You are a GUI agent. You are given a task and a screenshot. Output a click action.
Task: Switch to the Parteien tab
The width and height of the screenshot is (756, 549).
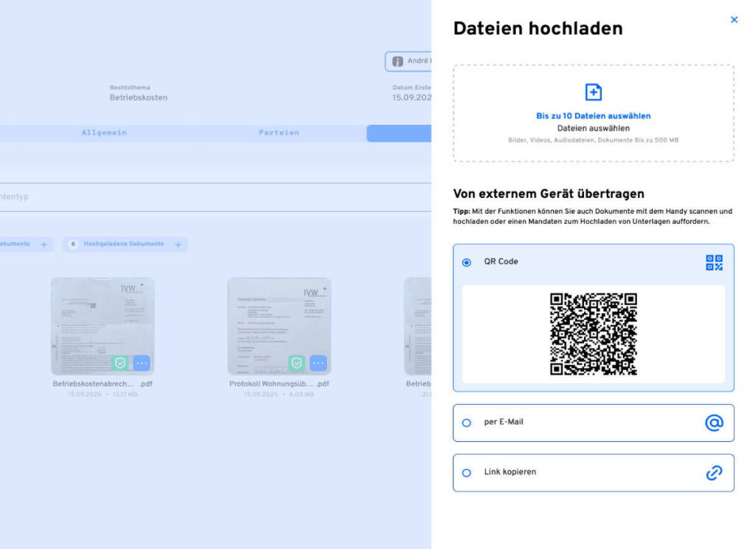click(x=279, y=133)
